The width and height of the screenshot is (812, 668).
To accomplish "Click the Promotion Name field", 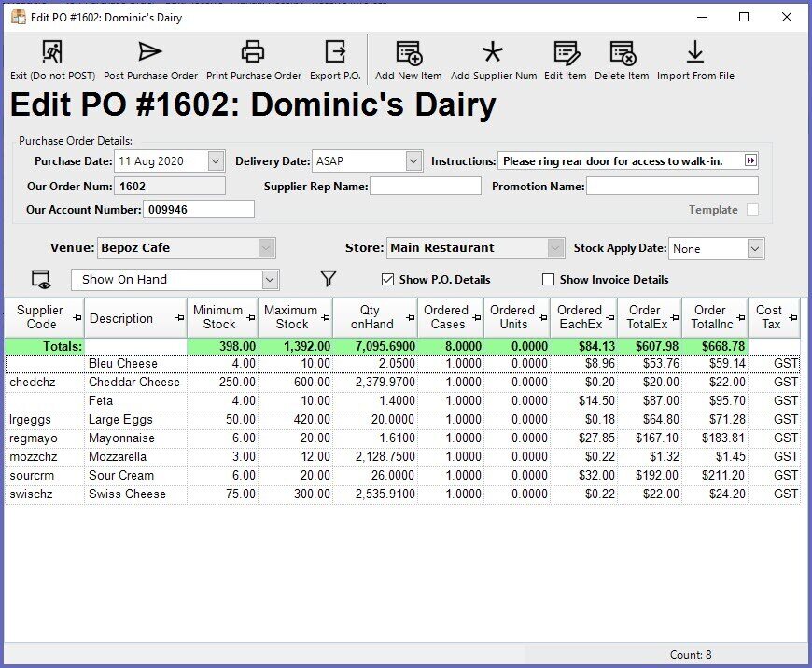I will click(x=672, y=186).
